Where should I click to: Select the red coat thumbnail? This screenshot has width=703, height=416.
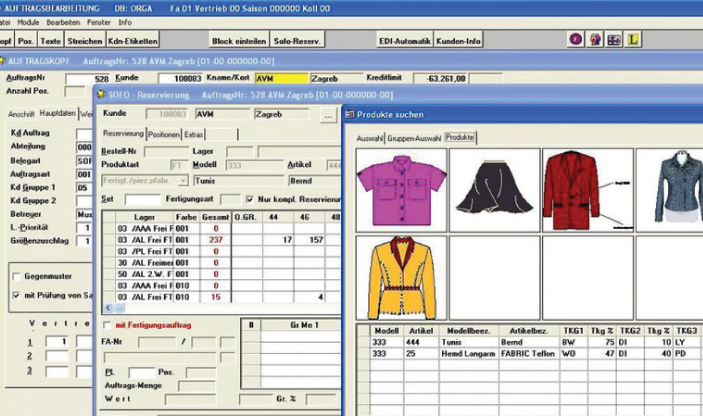click(x=588, y=190)
